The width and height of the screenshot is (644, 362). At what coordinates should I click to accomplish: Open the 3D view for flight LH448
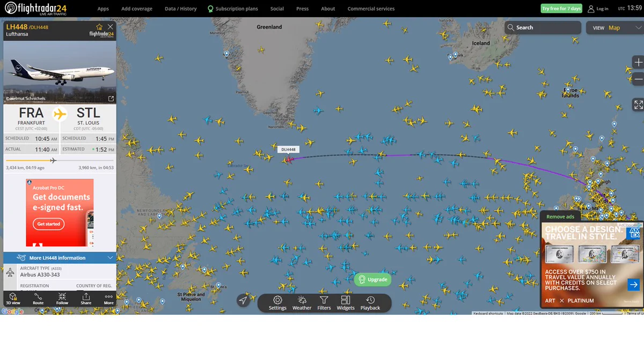(12, 299)
